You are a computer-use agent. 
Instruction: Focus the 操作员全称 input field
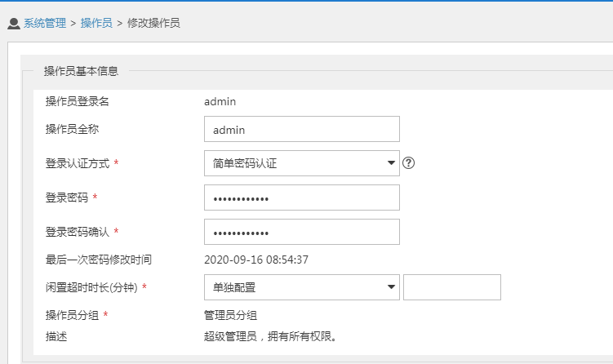[301, 129]
